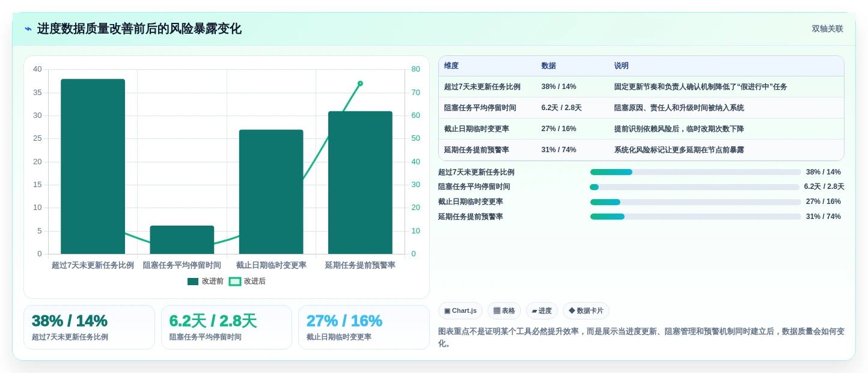Click table cell 27% / 16%

pyautogui.click(x=559, y=129)
